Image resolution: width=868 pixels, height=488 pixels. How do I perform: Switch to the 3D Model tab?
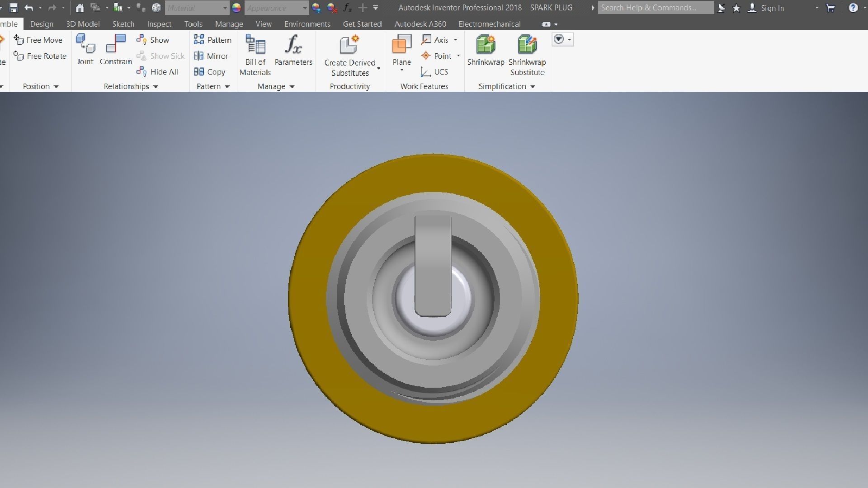click(x=83, y=24)
